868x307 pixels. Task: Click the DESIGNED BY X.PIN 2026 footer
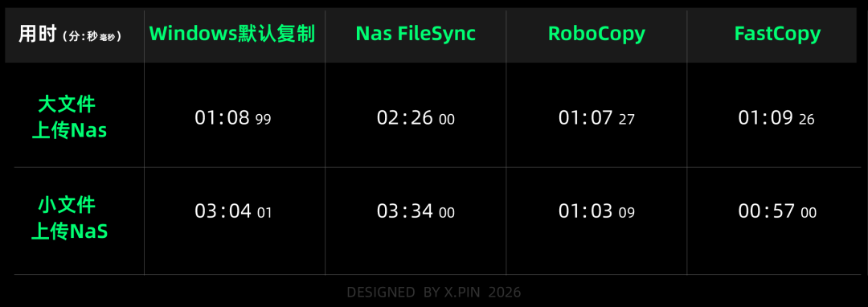click(x=433, y=292)
